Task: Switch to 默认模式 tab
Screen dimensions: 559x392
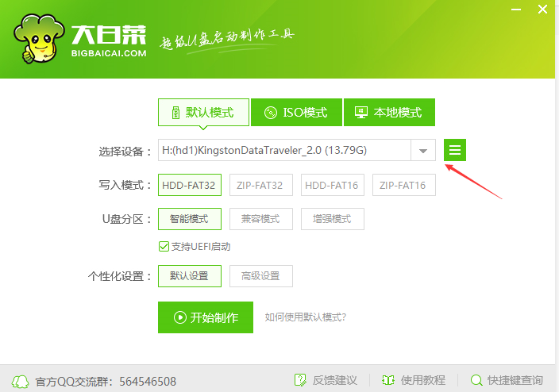Action: tap(203, 112)
